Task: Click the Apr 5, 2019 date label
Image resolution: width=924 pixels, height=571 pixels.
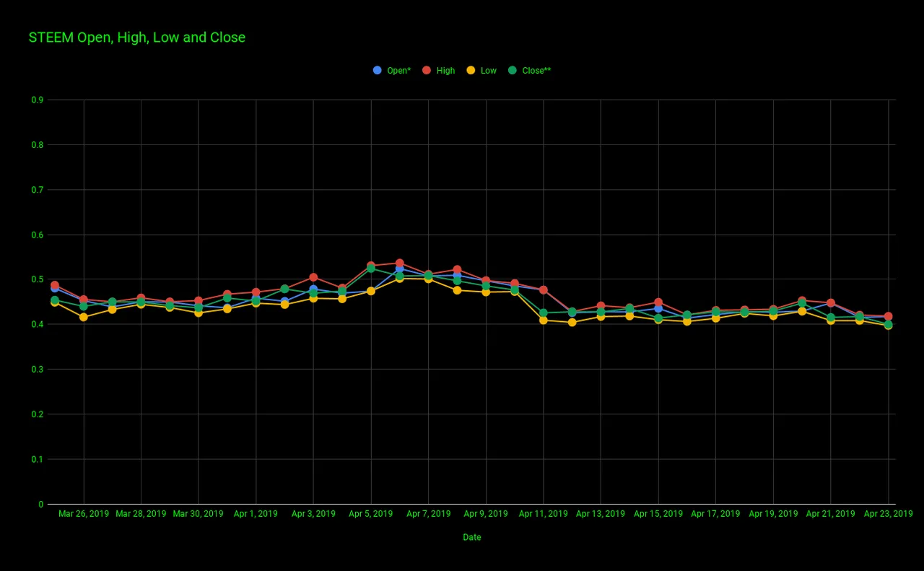Action: pyautogui.click(x=370, y=514)
